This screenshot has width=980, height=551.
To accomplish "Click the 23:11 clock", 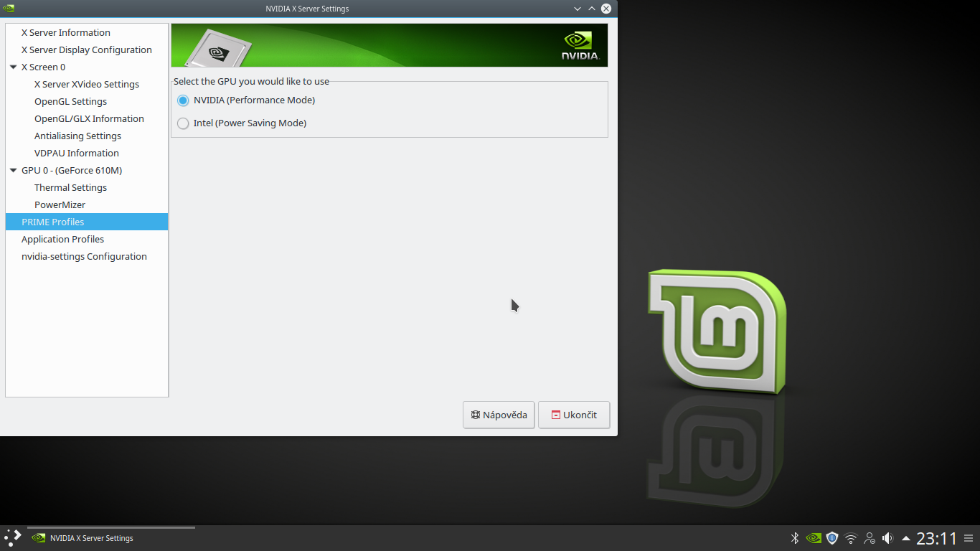I will click(937, 538).
